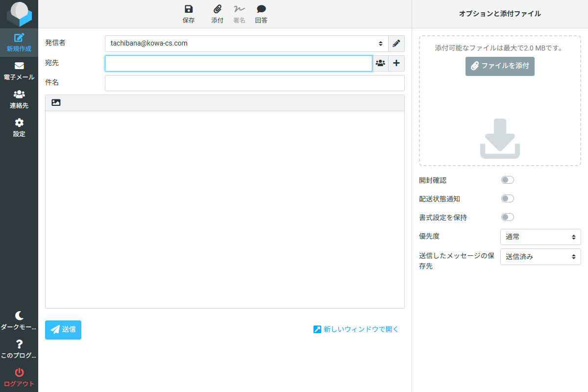The height and width of the screenshot is (392, 588).
Task: Toggle the 書式設定を保持 keep formatting switch
Action: [507, 217]
